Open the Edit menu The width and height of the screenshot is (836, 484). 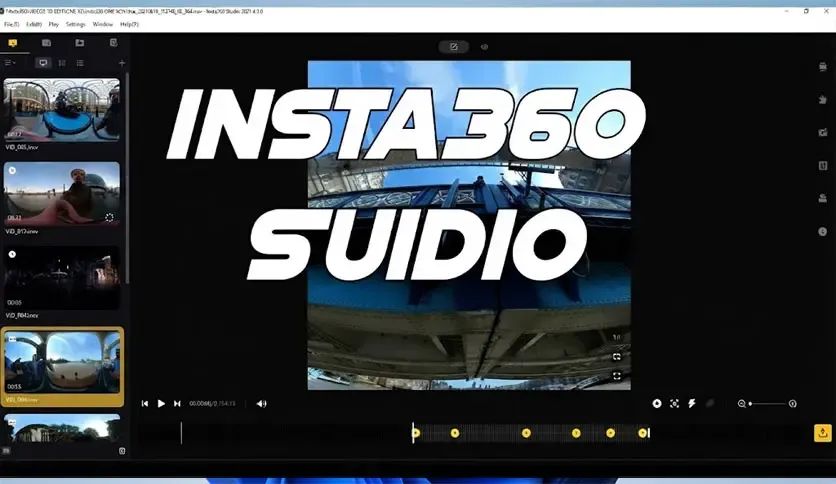coord(34,25)
